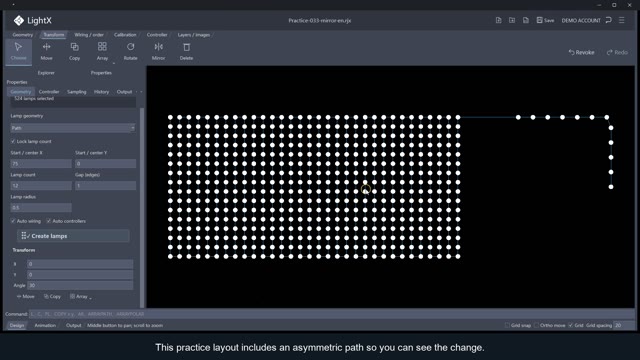Expand the properties tabs overflow arrow

[x=141, y=92]
